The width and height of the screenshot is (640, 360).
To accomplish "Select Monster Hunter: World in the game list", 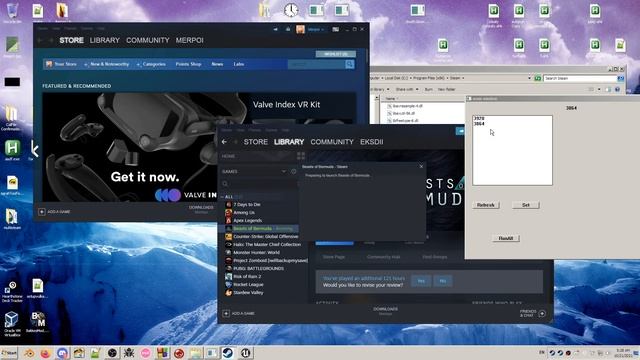I will [257, 252].
